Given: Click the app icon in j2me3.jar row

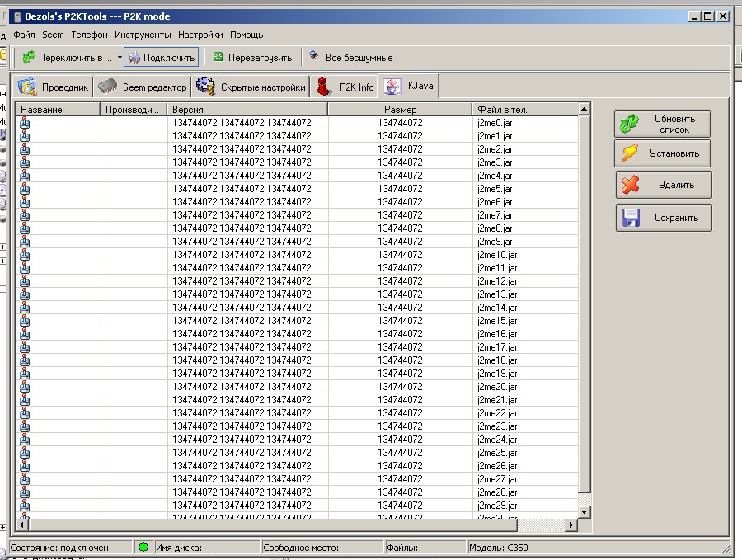Looking at the screenshot, I should [25, 162].
